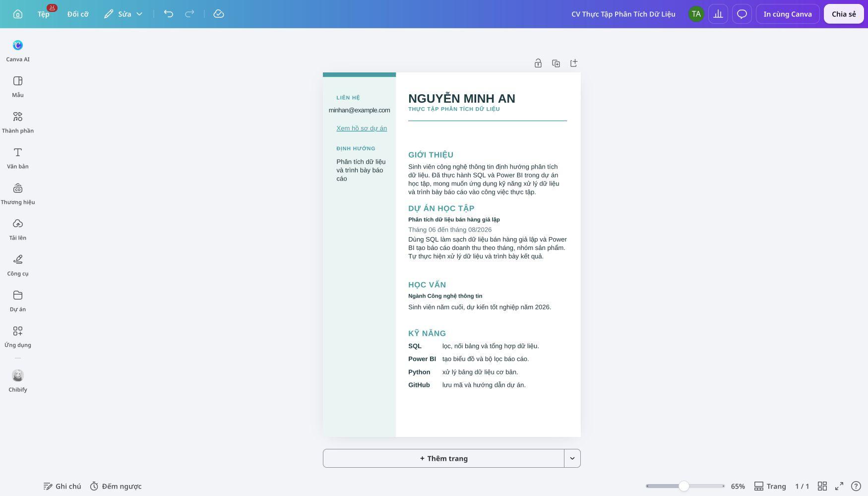868x496 pixels.
Task: Click the Xem hồ sơ dự án link
Action: [x=362, y=128]
